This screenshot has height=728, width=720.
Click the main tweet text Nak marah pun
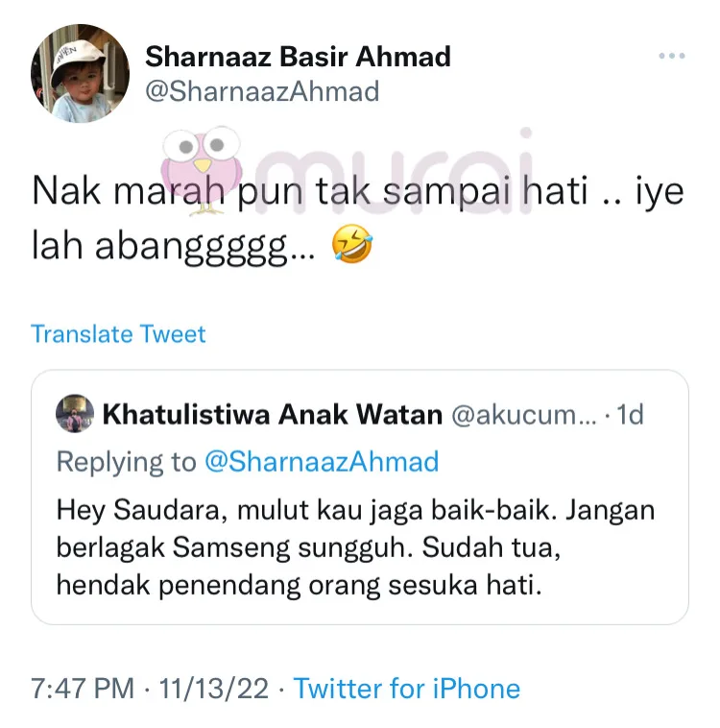(358, 218)
